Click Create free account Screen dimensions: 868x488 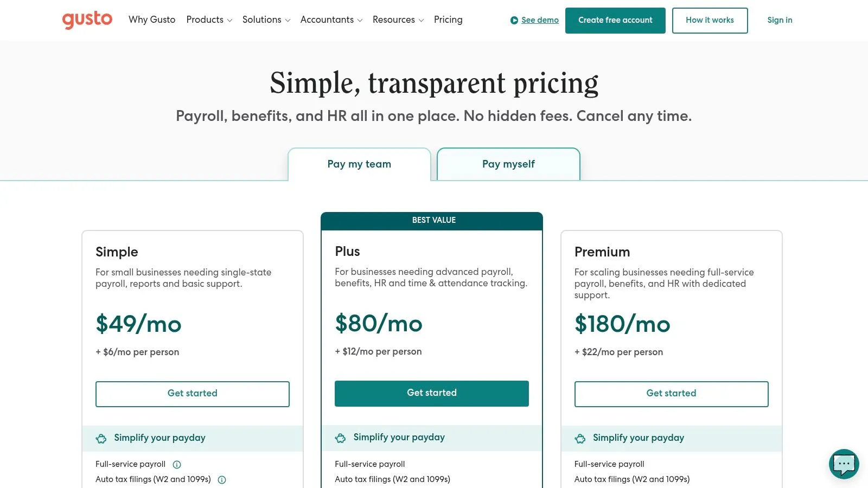615,20
